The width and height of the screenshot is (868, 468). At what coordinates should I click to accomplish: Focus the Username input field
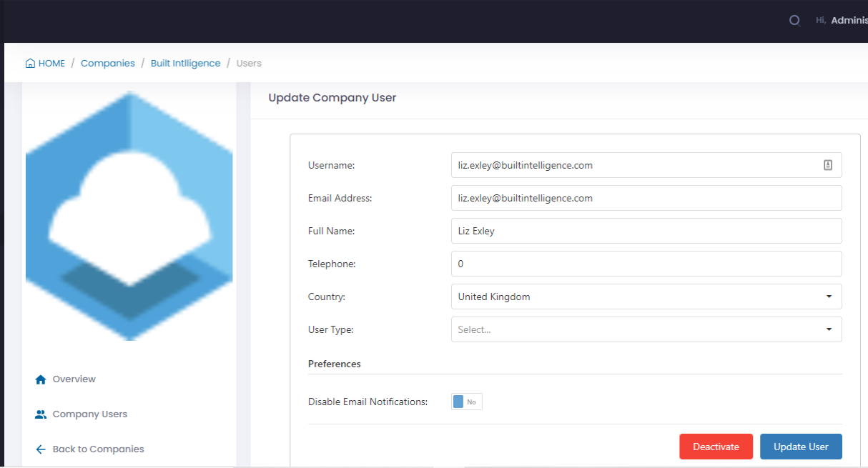pyautogui.click(x=646, y=165)
